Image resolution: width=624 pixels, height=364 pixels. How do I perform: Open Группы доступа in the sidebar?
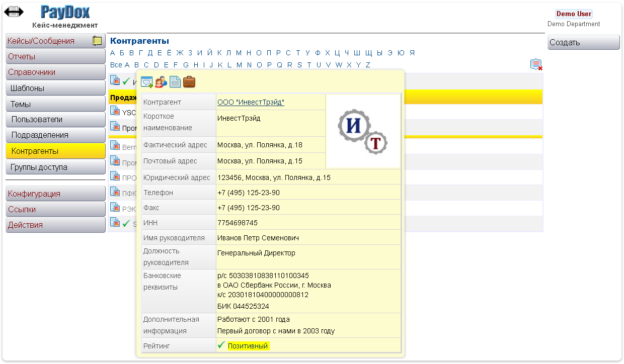point(55,167)
